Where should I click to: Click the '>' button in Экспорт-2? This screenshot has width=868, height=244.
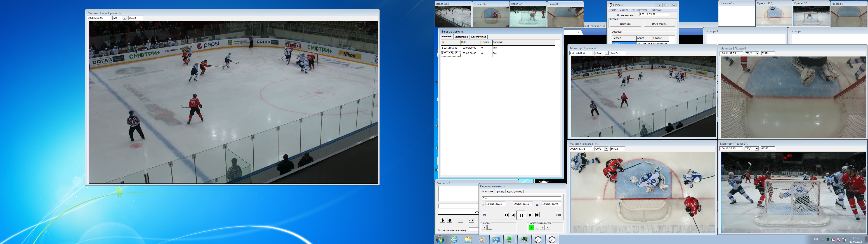(461, 220)
